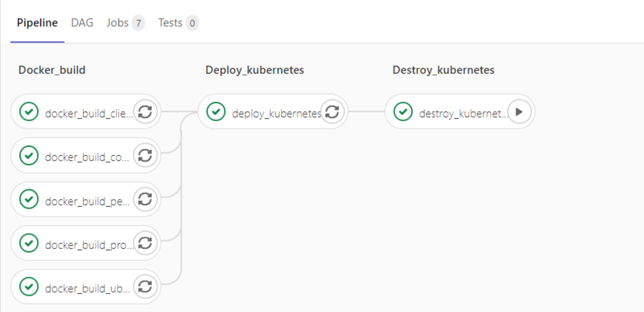Retry the docker_build_pe job

[x=145, y=199]
